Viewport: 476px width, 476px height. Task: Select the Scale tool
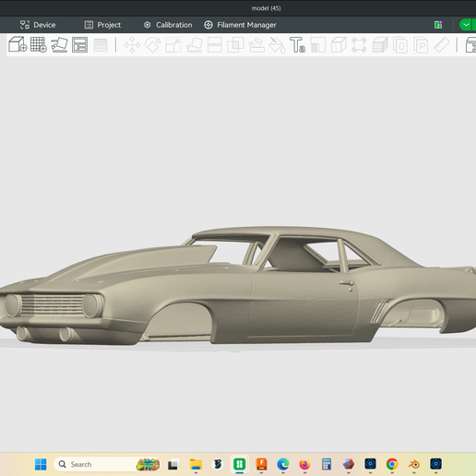click(173, 45)
